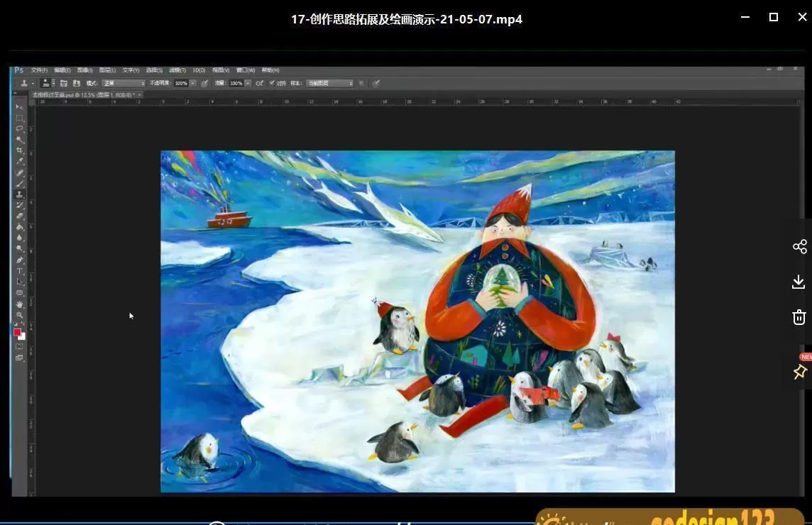Select the Zoom tool
Screen dimensions: 812x525
20,316
